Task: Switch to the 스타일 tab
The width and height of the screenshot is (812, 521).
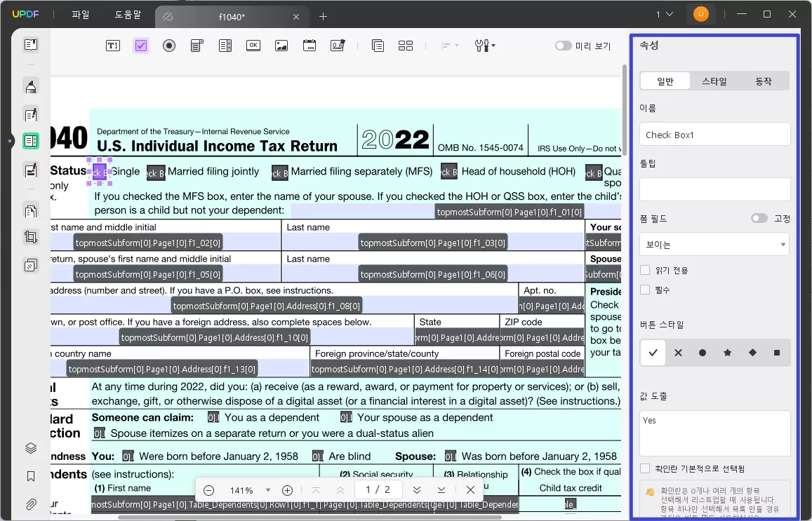Action: [714, 81]
